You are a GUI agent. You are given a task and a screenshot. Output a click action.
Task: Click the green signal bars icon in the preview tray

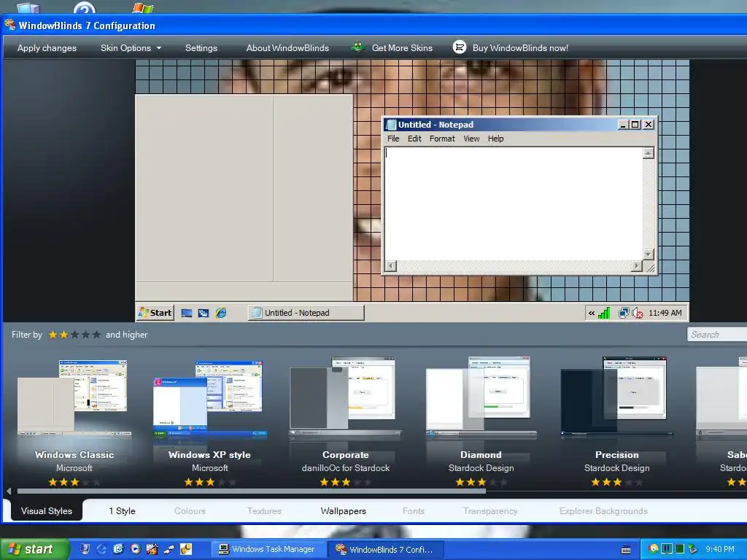(604, 313)
